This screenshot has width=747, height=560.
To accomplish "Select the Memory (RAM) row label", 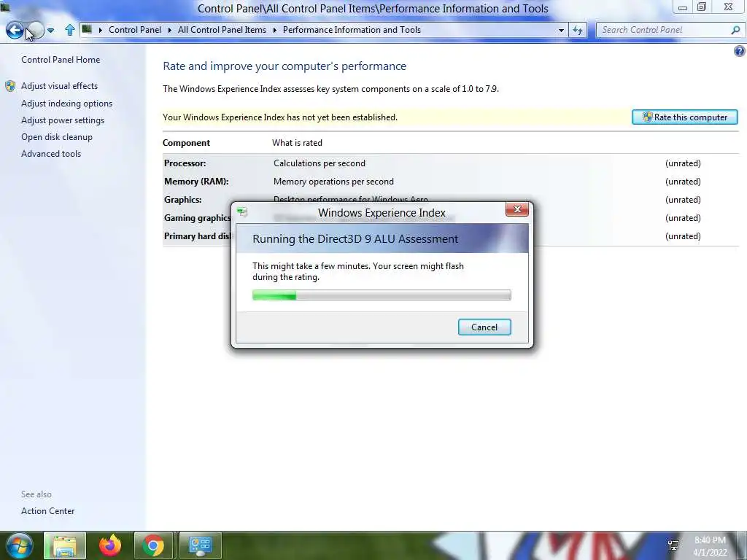I will click(x=196, y=182).
